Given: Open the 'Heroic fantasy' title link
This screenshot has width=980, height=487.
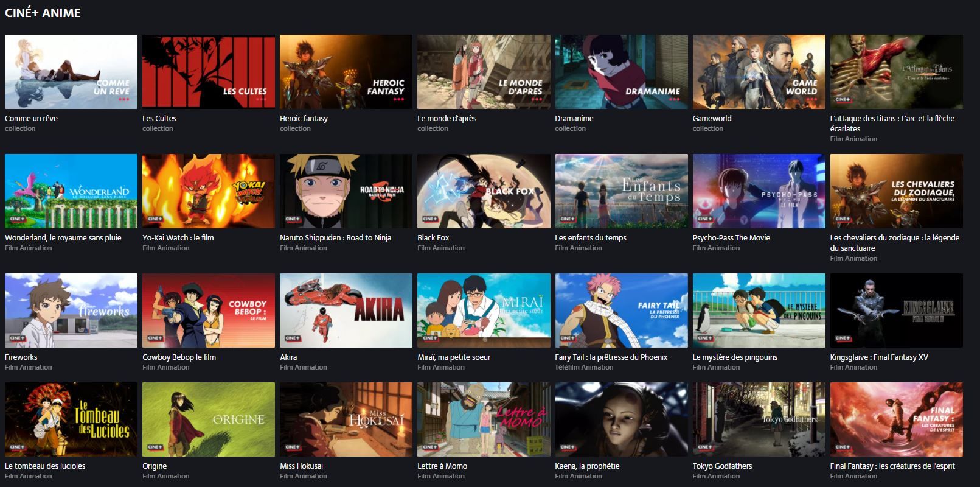Looking at the screenshot, I should (x=304, y=118).
